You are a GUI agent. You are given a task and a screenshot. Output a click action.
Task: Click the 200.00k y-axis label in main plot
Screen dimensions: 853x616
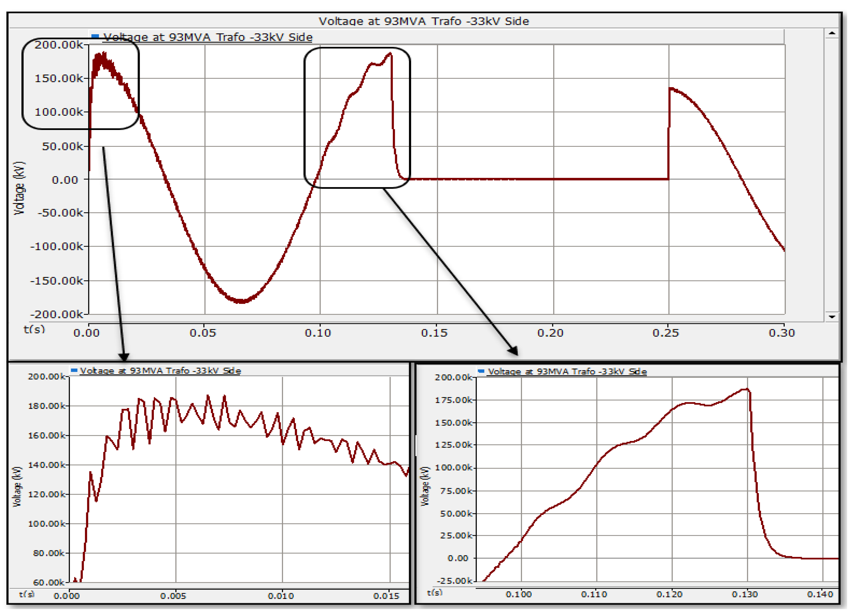[59, 45]
